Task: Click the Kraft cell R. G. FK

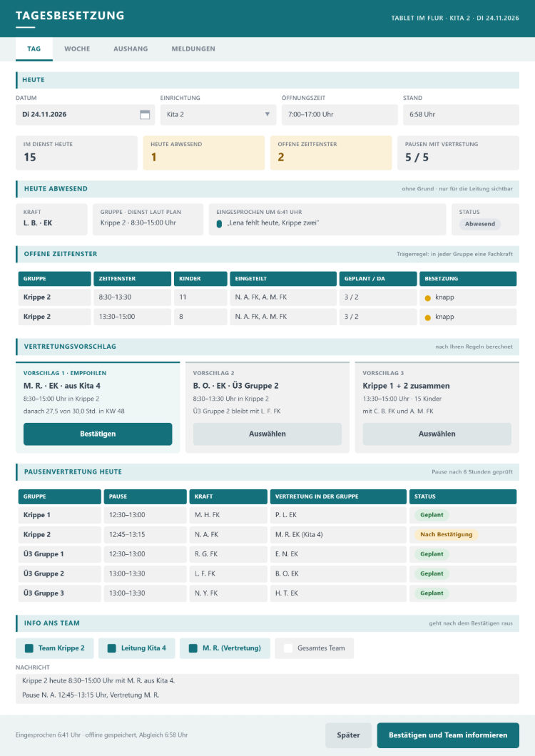Action: point(228,554)
